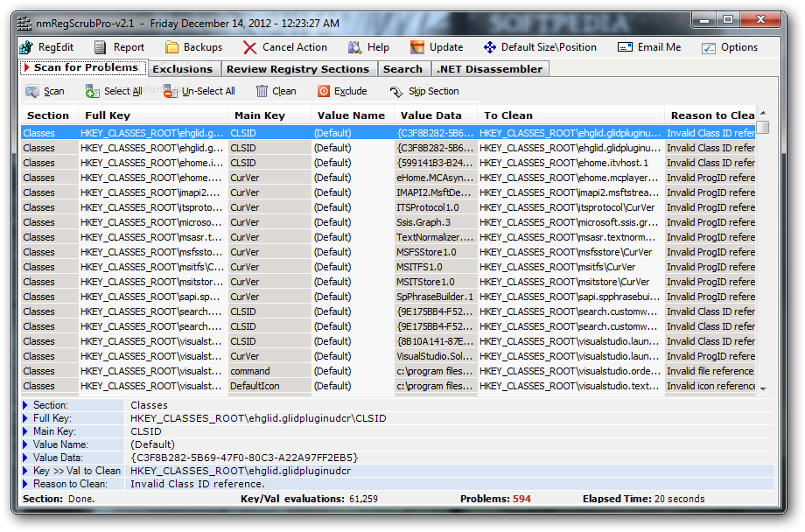
Task: Open the Exclusions tab
Action: [x=183, y=69]
